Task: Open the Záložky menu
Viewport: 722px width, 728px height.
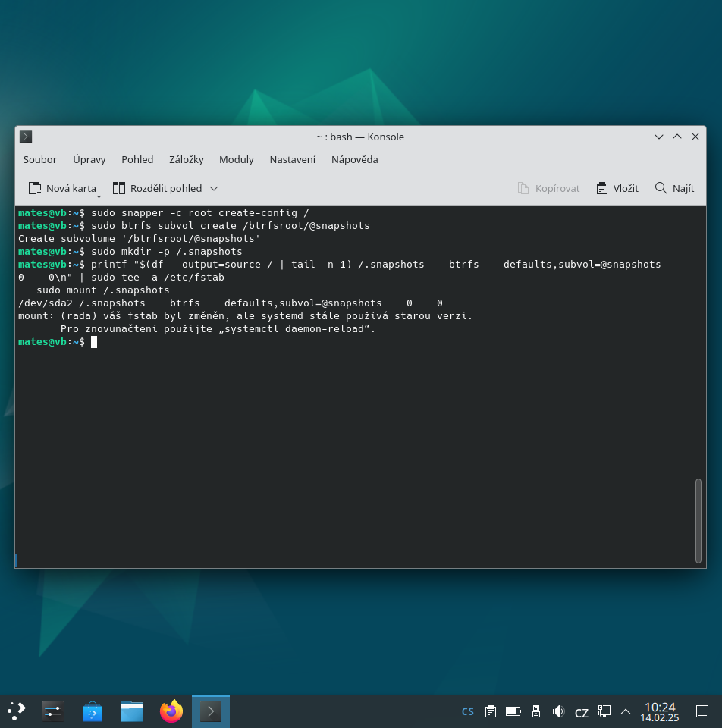Action: click(186, 160)
